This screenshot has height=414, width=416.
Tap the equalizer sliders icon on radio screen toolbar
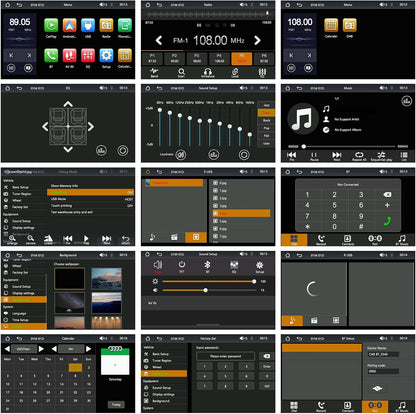(x=262, y=72)
